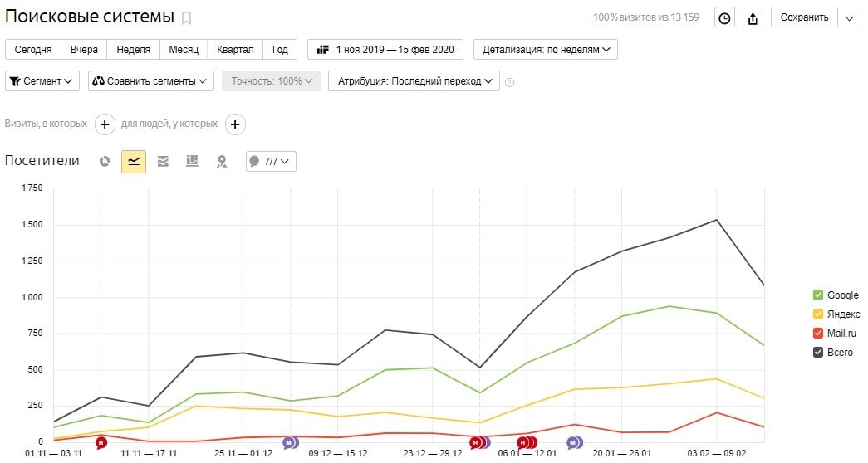Click purple note marker before 09.12 — 15.12
The image size is (868, 463).
290,442
